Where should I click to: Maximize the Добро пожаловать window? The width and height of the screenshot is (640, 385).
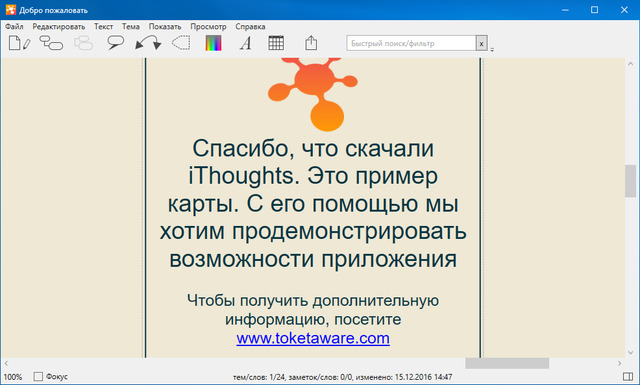pos(594,10)
